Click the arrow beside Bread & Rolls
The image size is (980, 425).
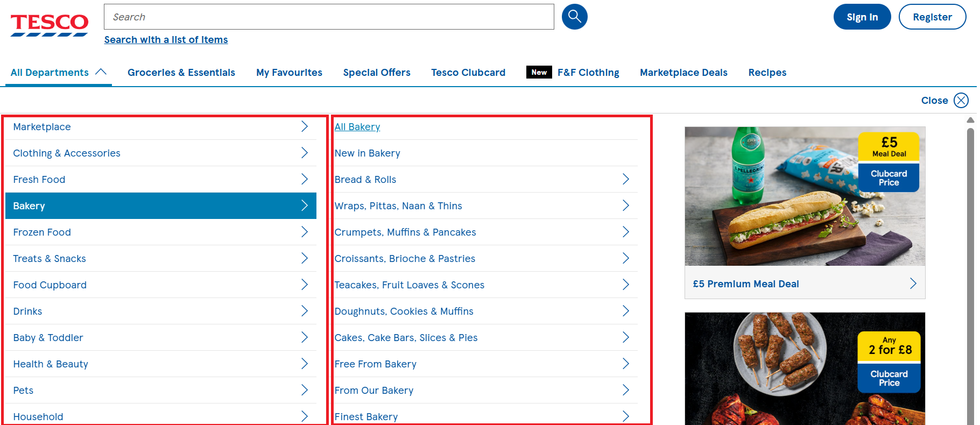(x=625, y=179)
